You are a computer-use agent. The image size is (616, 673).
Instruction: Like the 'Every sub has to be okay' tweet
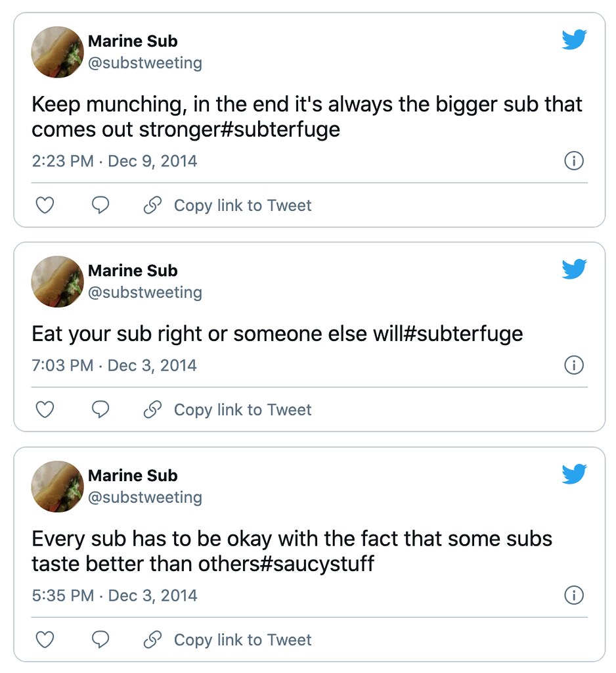(x=45, y=639)
